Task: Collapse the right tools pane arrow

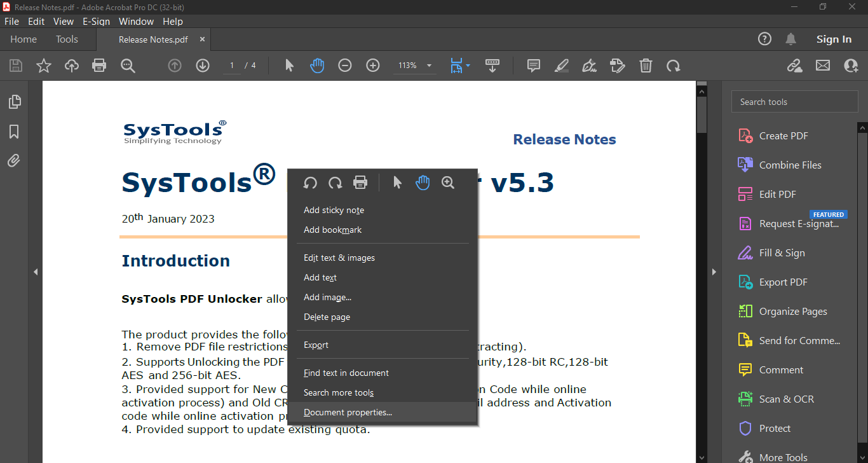Action: coord(714,272)
